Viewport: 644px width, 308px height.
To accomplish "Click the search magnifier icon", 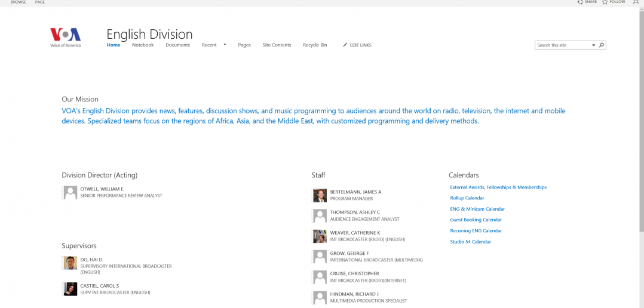I will click(x=602, y=45).
